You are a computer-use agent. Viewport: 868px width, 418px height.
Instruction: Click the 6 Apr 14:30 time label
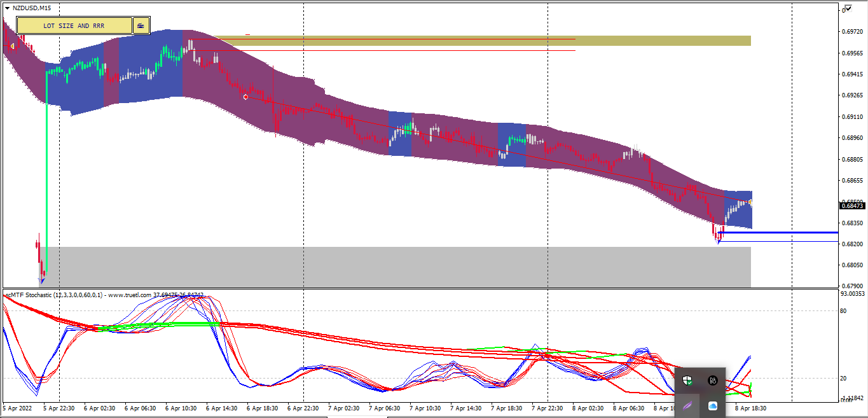coord(222,408)
